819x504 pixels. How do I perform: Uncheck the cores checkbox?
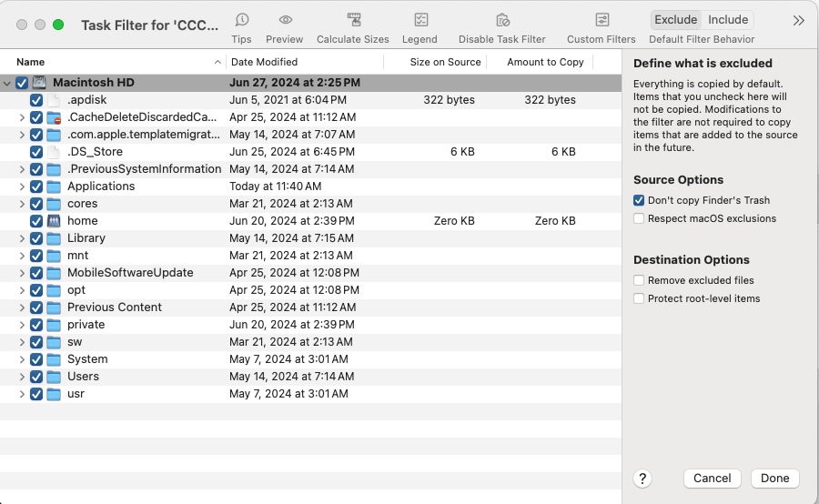click(x=36, y=204)
